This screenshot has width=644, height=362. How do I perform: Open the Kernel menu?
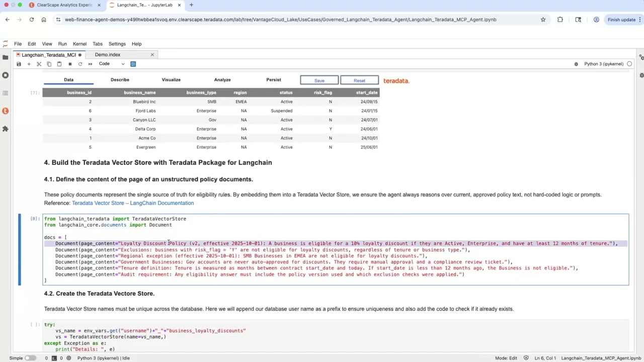click(x=79, y=44)
